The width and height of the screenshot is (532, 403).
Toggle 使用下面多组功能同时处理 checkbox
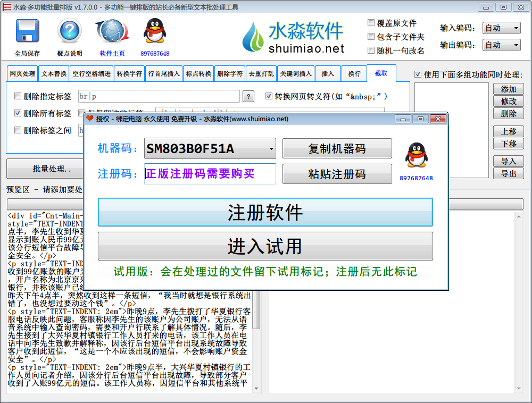[418, 74]
